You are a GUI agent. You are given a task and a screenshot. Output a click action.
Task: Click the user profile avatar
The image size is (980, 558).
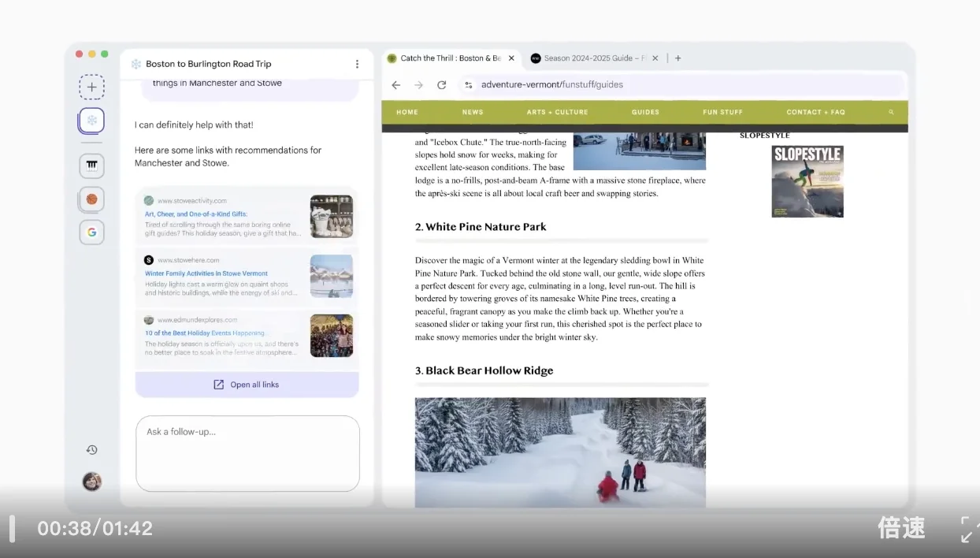(91, 482)
